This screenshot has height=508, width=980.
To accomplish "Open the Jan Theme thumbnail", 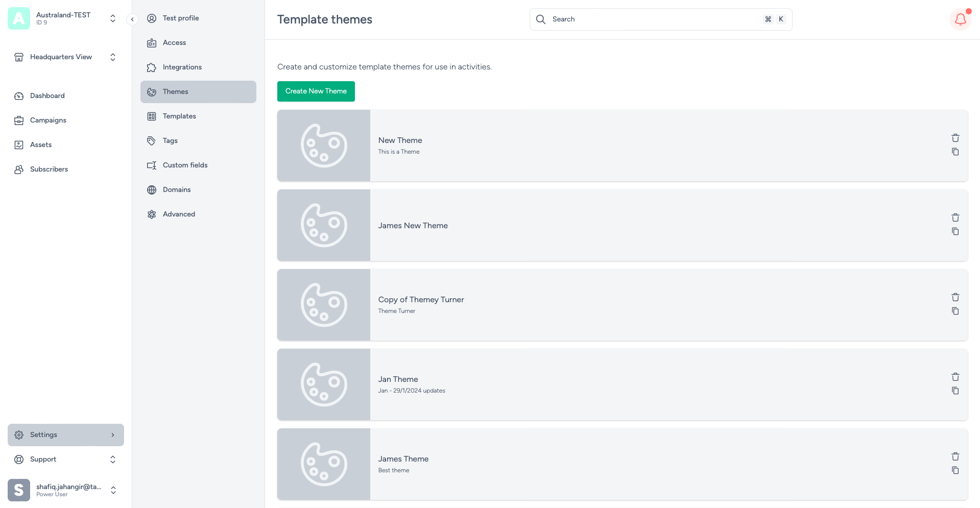I will pyautogui.click(x=324, y=384).
